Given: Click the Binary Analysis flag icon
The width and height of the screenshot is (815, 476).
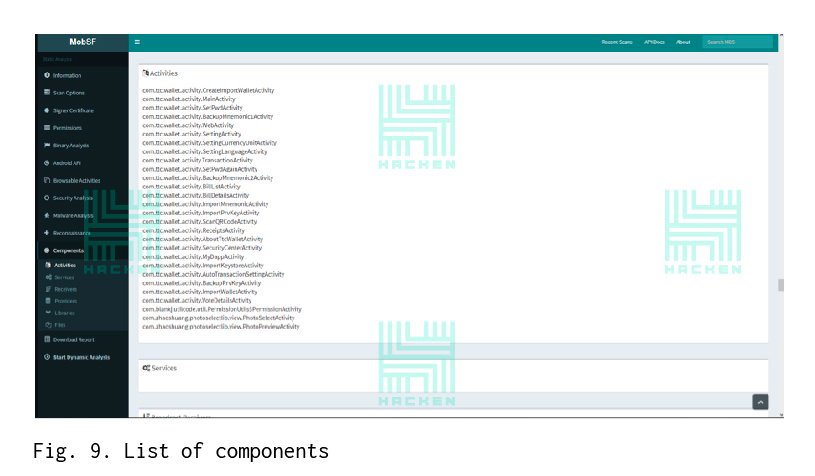Looking at the screenshot, I should (x=47, y=146).
